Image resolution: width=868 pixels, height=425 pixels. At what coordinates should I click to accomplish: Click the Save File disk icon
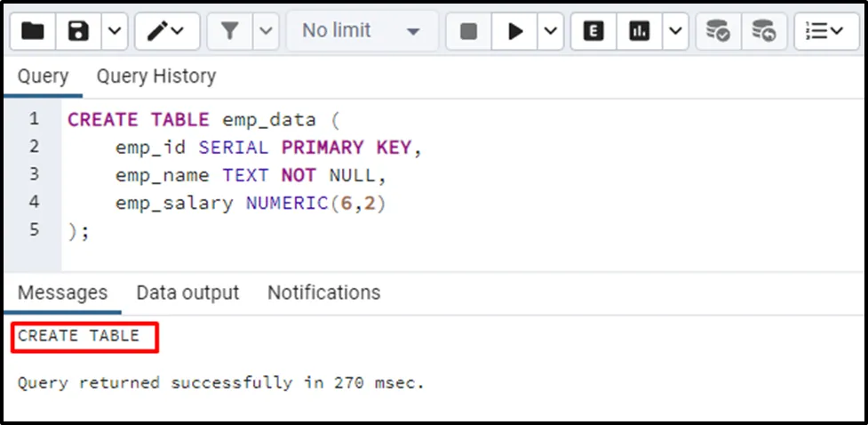[x=79, y=31]
